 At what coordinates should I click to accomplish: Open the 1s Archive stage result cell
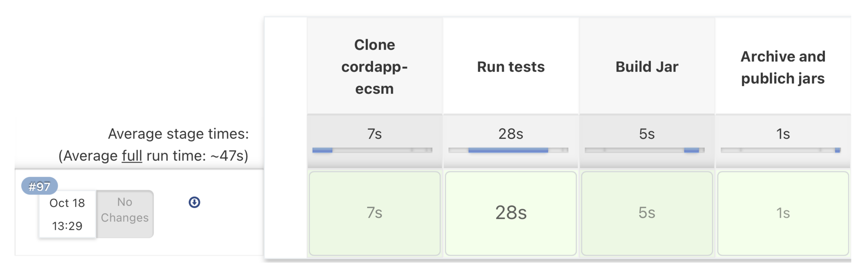click(x=783, y=213)
